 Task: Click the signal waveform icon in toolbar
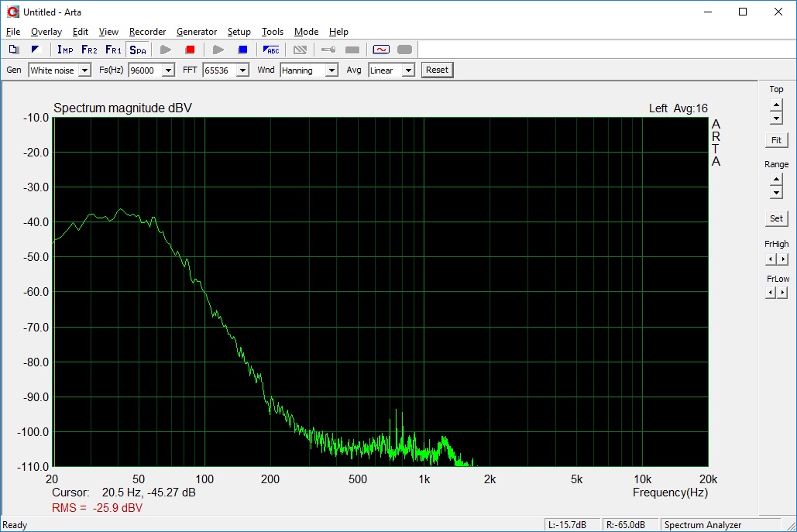(381, 50)
